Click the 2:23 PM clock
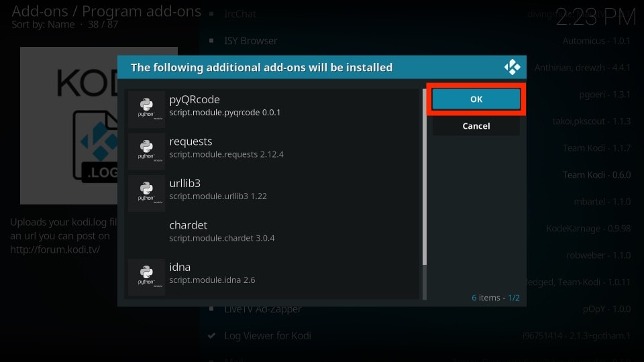The height and width of the screenshot is (362, 644). tap(596, 17)
